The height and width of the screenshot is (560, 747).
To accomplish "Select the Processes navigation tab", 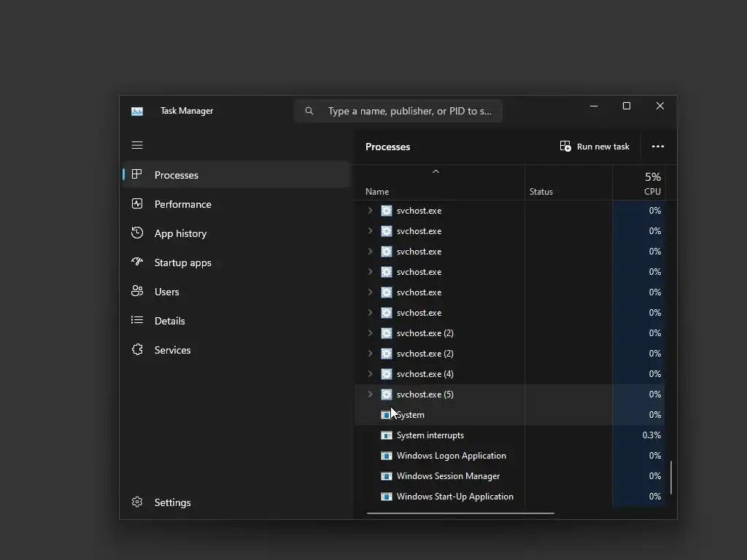I will click(177, 175).
